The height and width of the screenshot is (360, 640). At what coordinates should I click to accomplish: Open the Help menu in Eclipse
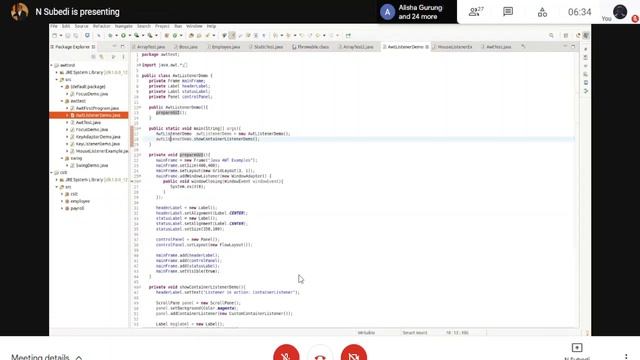(x=211, y=26)
